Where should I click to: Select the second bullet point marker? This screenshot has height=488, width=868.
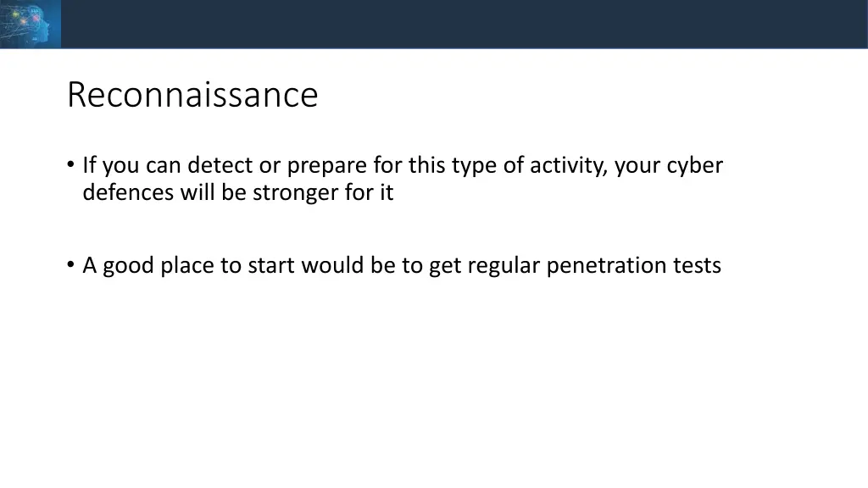(70, 264)
